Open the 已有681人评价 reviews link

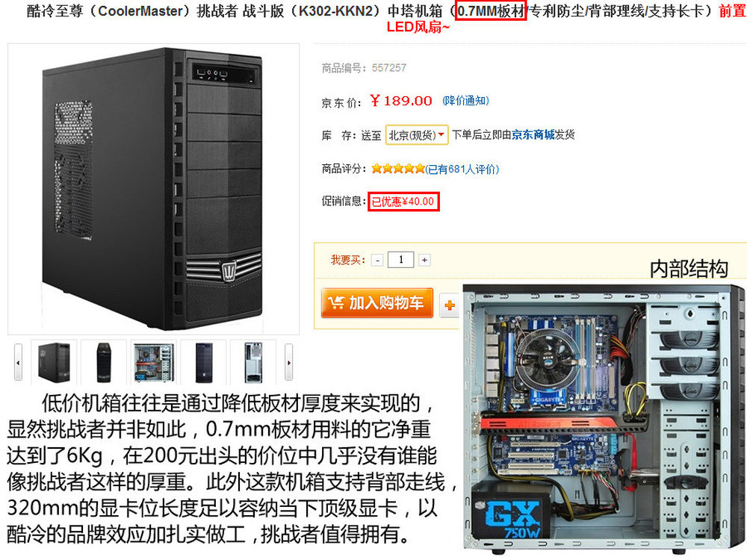point(462,169)
